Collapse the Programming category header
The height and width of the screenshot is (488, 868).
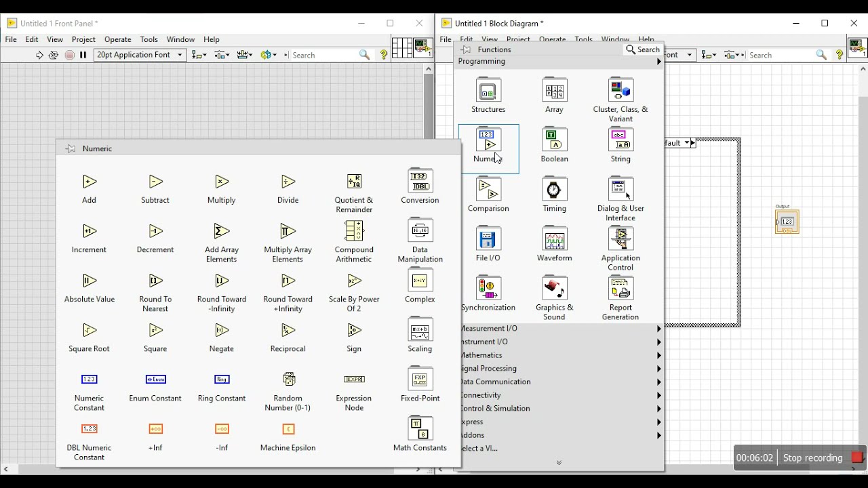[559, 62]
